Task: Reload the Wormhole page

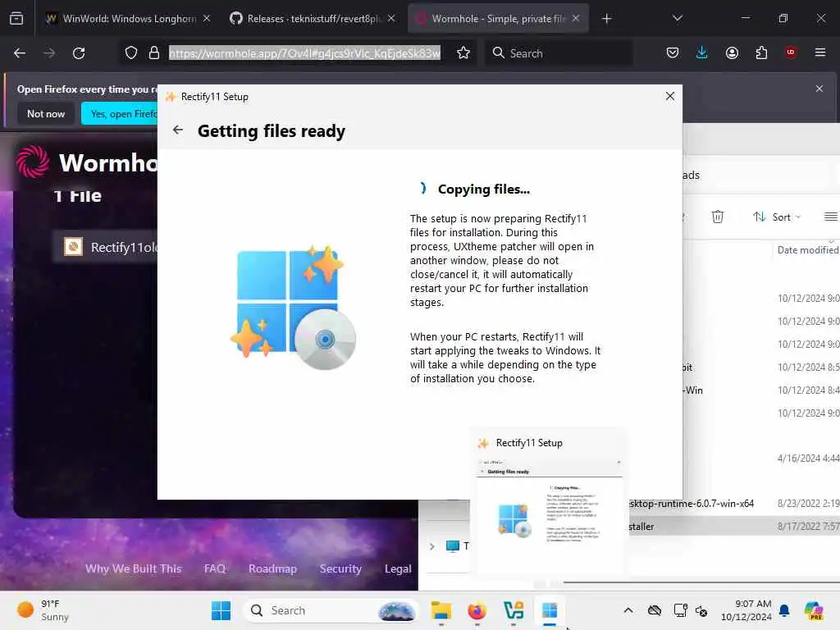Action: [79, 53]
